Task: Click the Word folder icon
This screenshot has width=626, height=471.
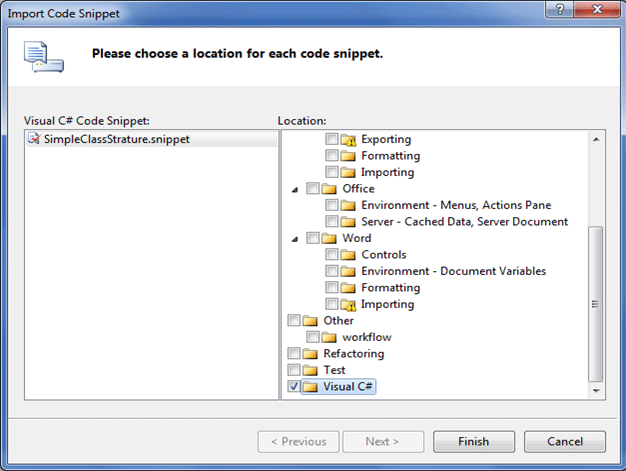Action: 329,238
